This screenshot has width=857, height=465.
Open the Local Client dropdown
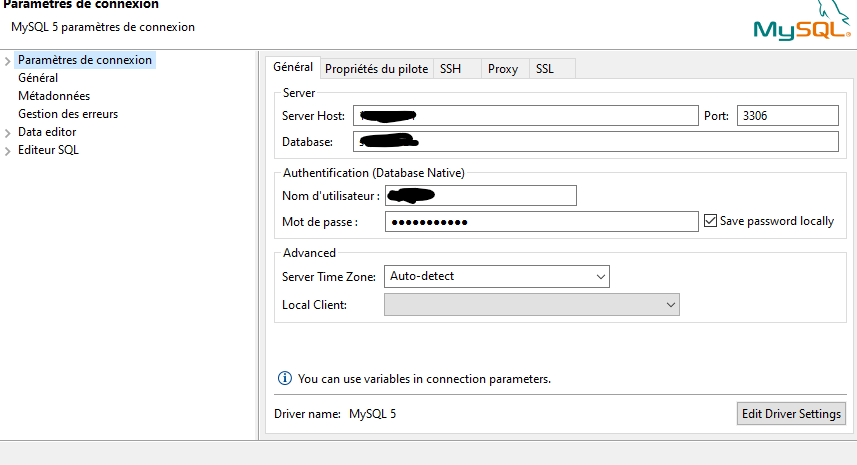[532, 305]
